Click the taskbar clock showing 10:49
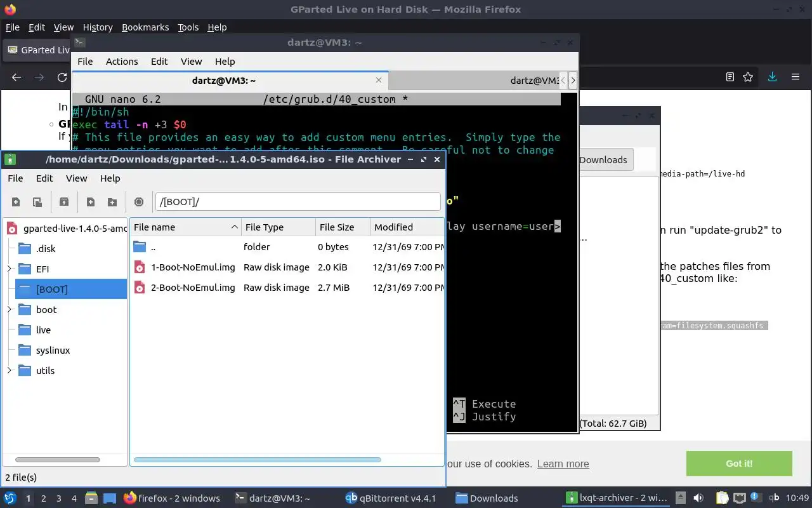 pyautogui.click(x=798, y=498)
